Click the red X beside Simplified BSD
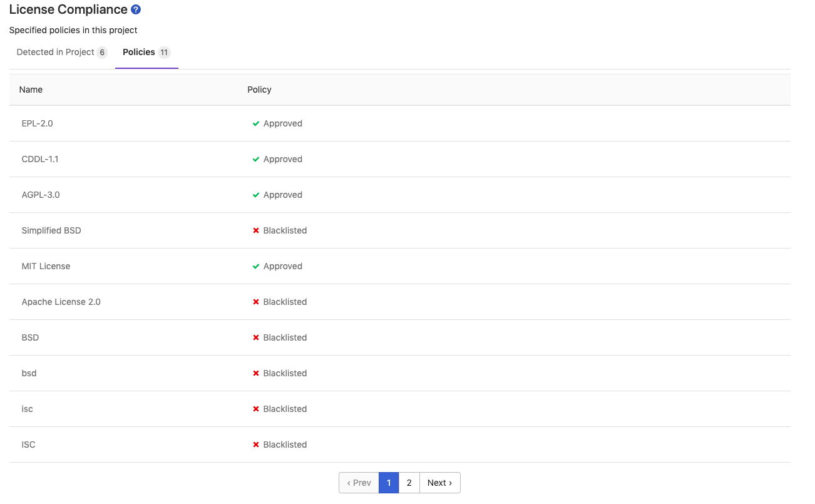Image resolution: width=815 pixels, height=504 pixels. coord(255,230)
